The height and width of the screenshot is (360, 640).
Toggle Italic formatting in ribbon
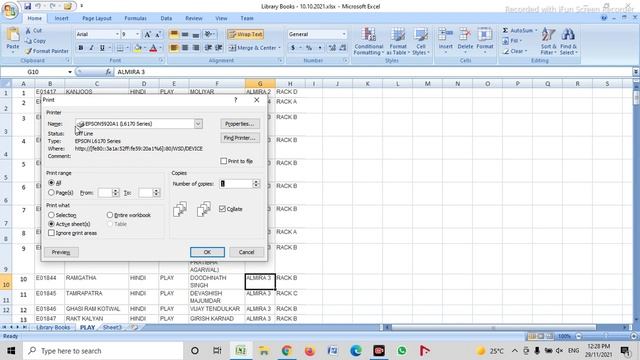tap(91, 48)
